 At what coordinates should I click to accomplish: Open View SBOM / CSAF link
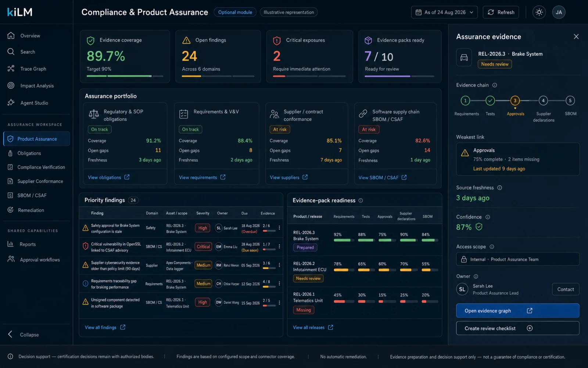coord(383,177)
